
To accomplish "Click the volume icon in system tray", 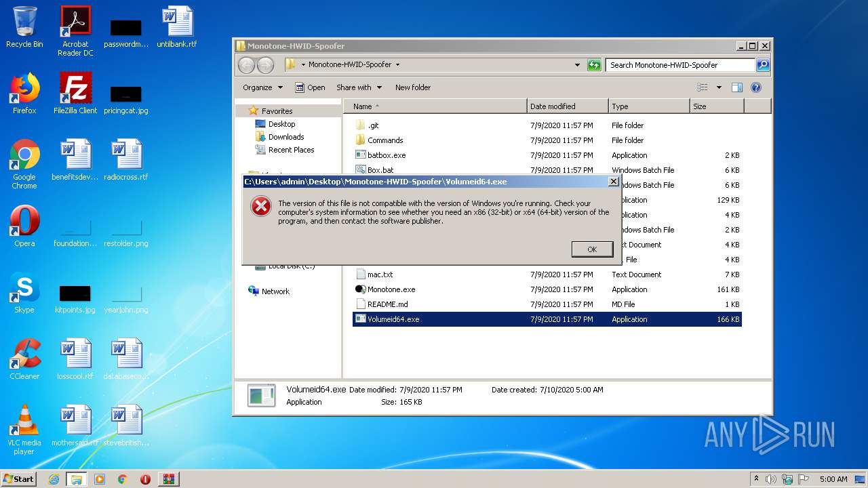I will point(771,479).
